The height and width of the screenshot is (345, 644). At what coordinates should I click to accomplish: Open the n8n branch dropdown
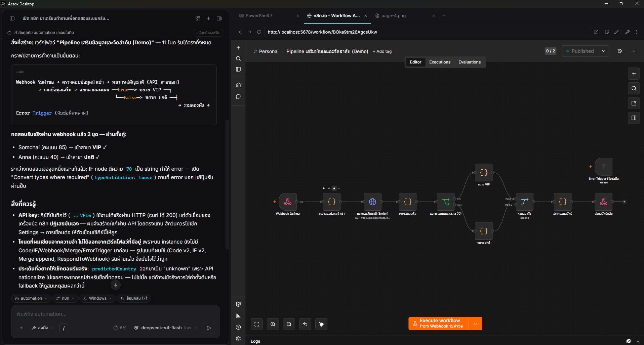[65, 298]
